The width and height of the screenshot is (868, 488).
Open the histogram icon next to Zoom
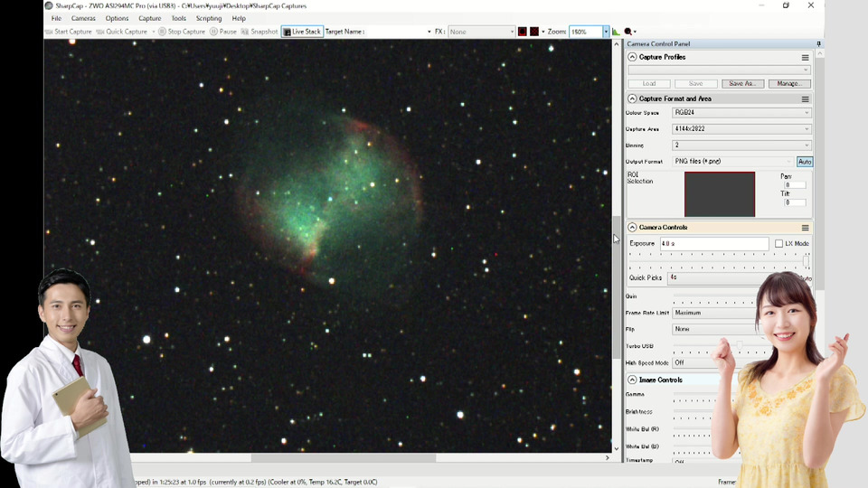point(616,32)
